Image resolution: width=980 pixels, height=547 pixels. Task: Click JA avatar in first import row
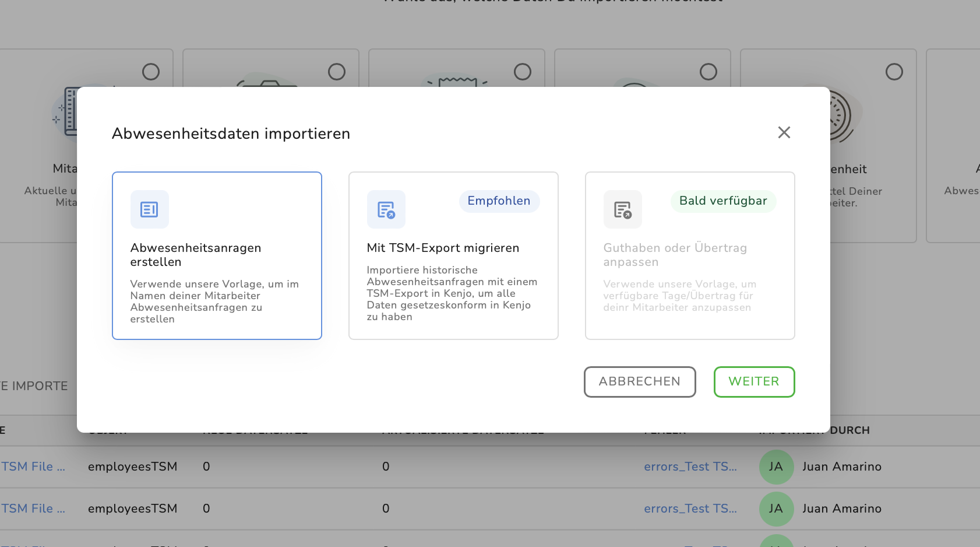point(776,467)
